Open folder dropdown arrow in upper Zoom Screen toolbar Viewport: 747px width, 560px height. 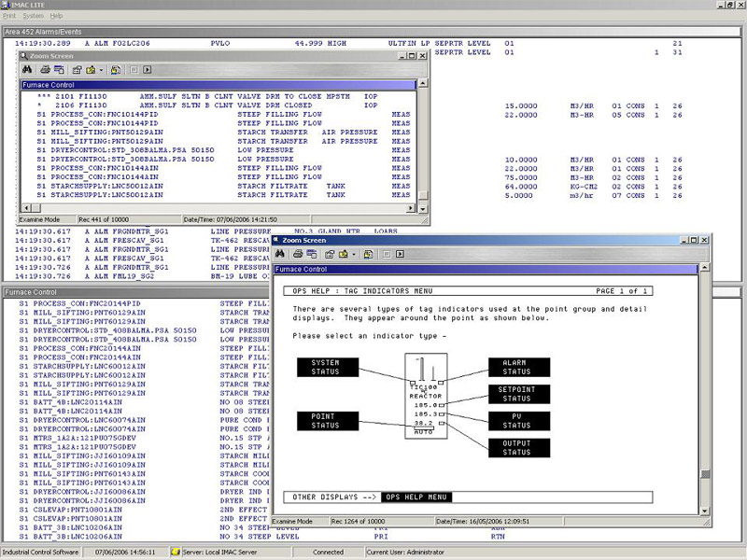(101, 70)
